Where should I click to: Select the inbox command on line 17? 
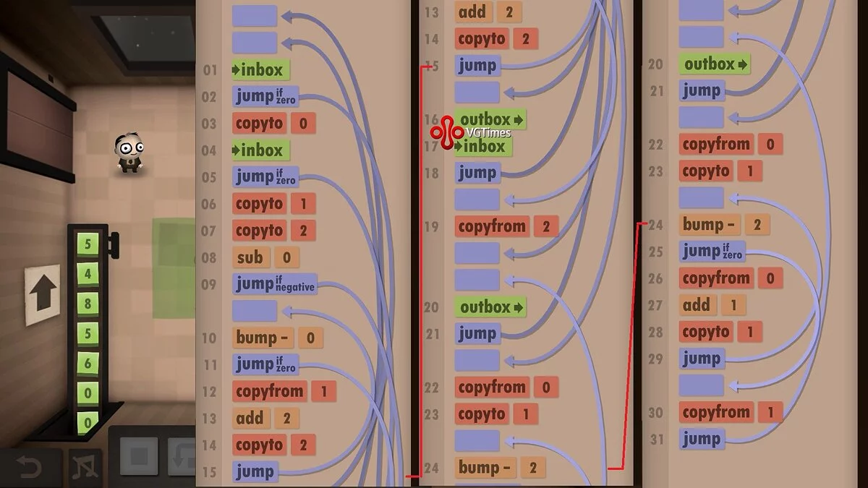coord(483,146)
